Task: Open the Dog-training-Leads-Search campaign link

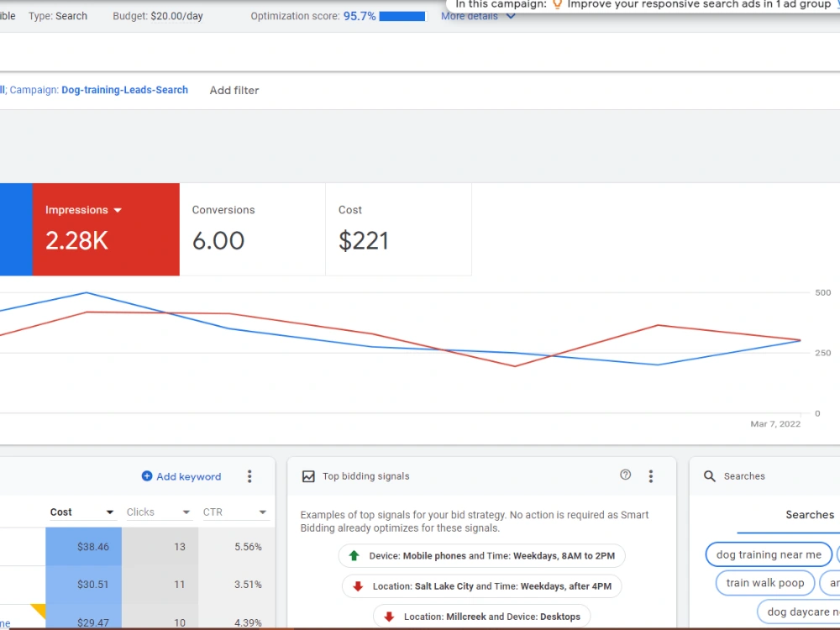Action: pos(125,90)
